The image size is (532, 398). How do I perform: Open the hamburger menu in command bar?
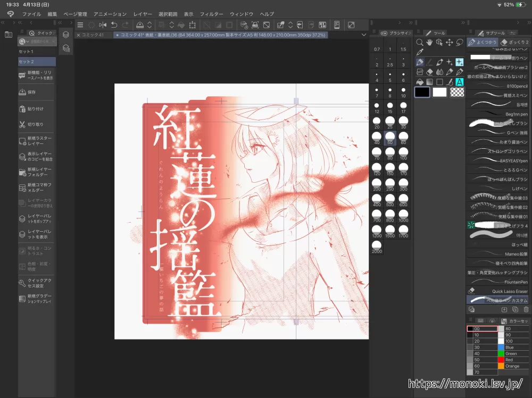pos(80,25)
